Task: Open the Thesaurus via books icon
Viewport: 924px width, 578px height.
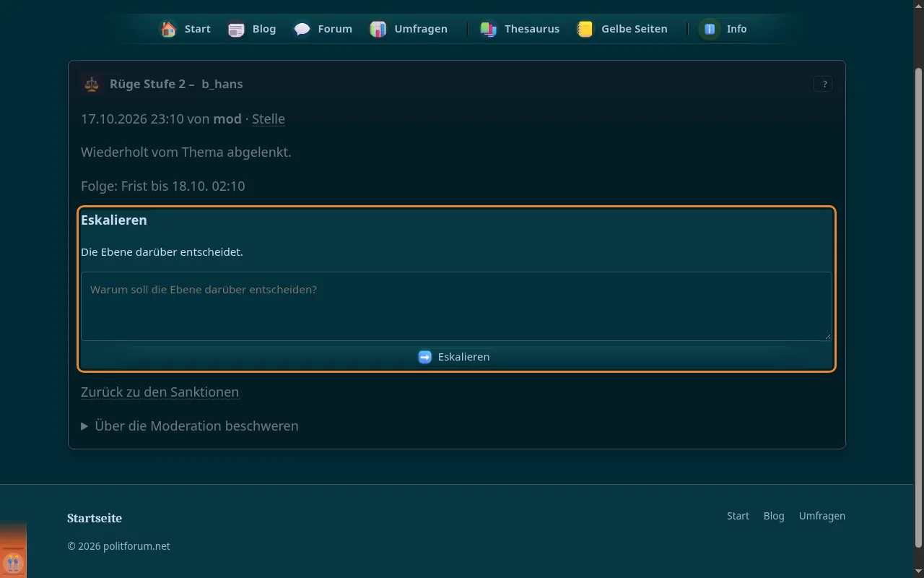Action: click(x=489, y=29)
